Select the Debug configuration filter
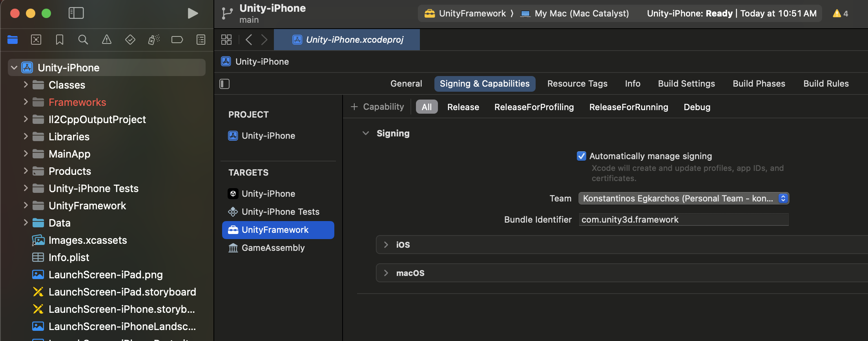Image resolution: width=868 pixels, height=341 pixels. [697, 107]
